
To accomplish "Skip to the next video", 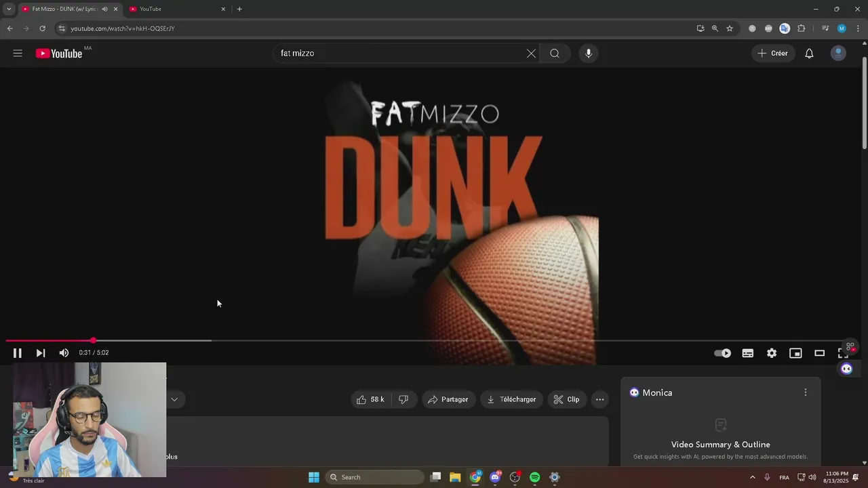I will pos(41,352).
